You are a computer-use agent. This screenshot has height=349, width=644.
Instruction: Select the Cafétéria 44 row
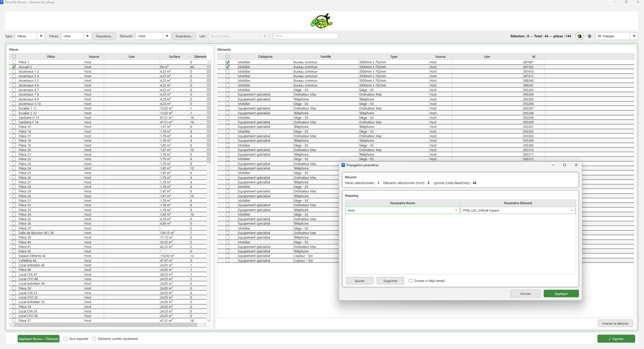tap(108, 260)
